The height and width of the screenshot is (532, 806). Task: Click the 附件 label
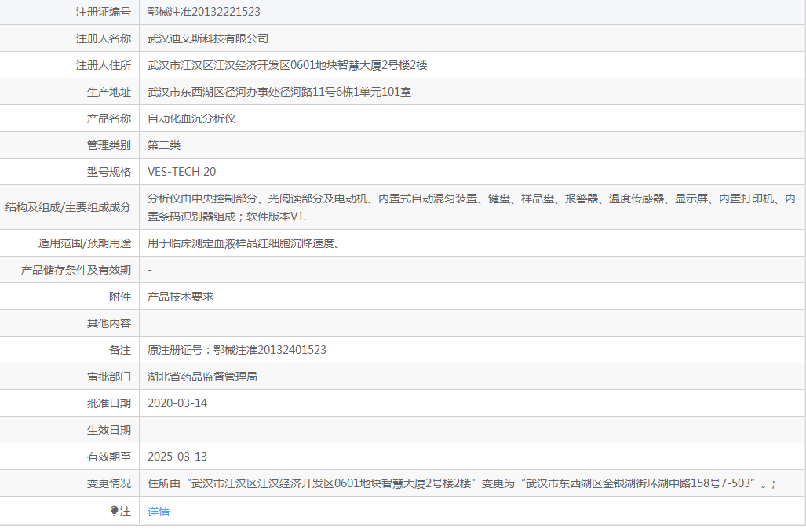pos(120,297)
